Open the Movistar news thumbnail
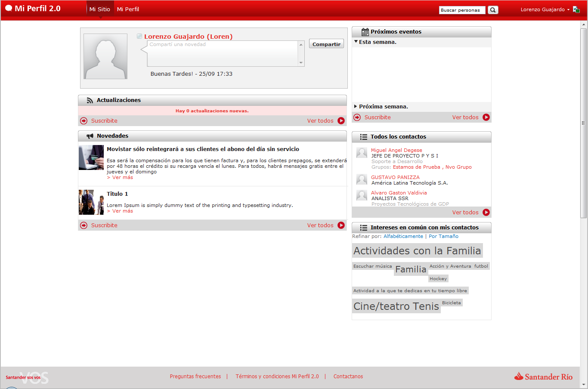The height and width of the screenshot is (389, 588). tap(91, 157)
